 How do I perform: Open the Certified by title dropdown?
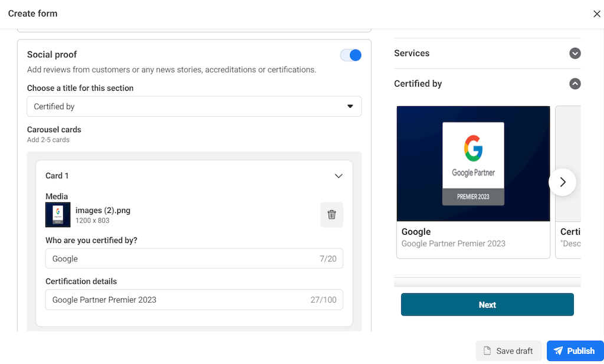point(194,106)
